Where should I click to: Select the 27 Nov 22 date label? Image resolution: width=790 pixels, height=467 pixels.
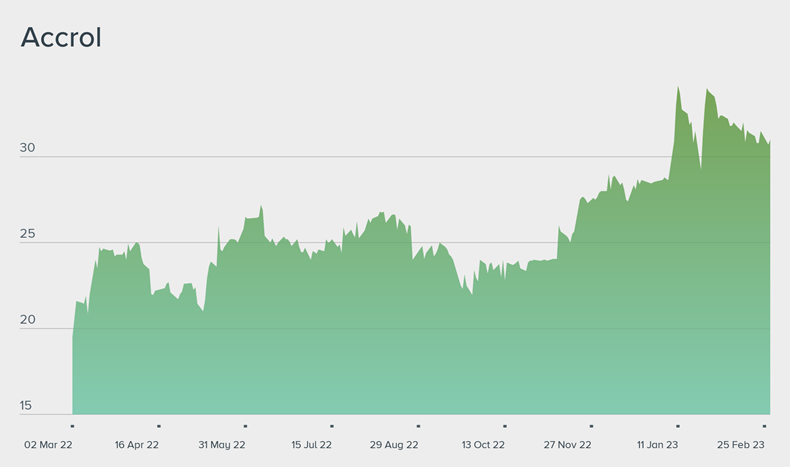tap(568, 444)
